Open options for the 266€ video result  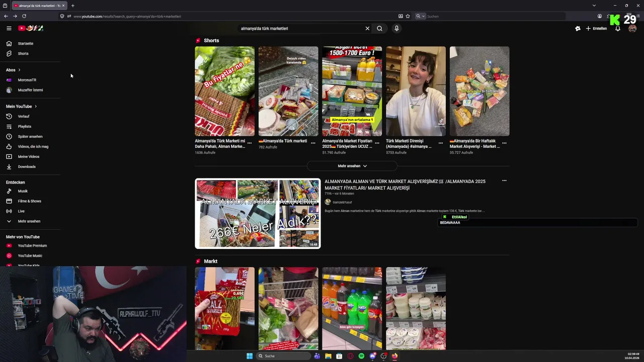click(504, 181)
